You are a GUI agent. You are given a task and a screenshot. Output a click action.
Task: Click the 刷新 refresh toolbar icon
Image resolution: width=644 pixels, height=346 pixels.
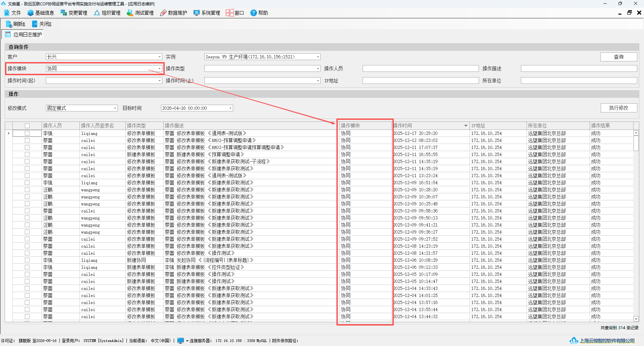click(x=9, y=24)
